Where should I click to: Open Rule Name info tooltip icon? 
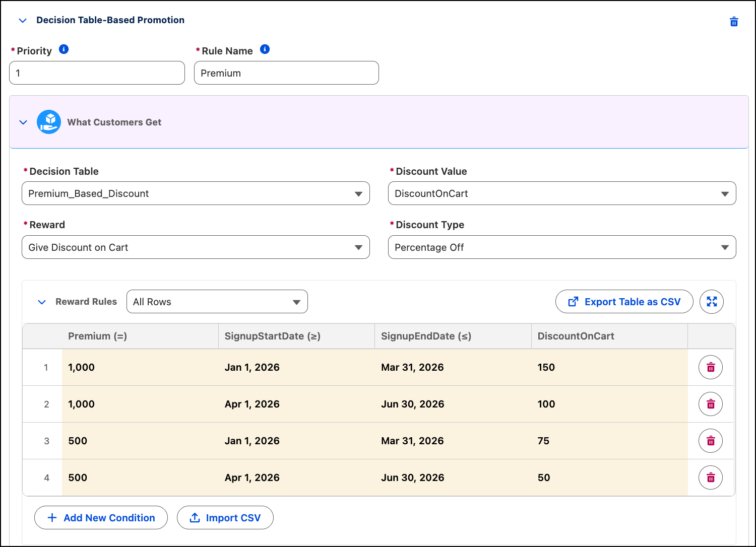(265, 49)
